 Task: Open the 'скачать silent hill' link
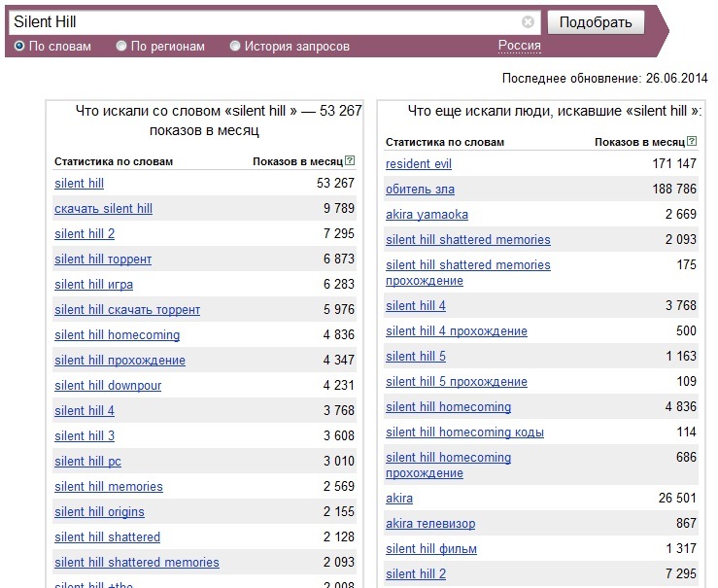[104, 208]
